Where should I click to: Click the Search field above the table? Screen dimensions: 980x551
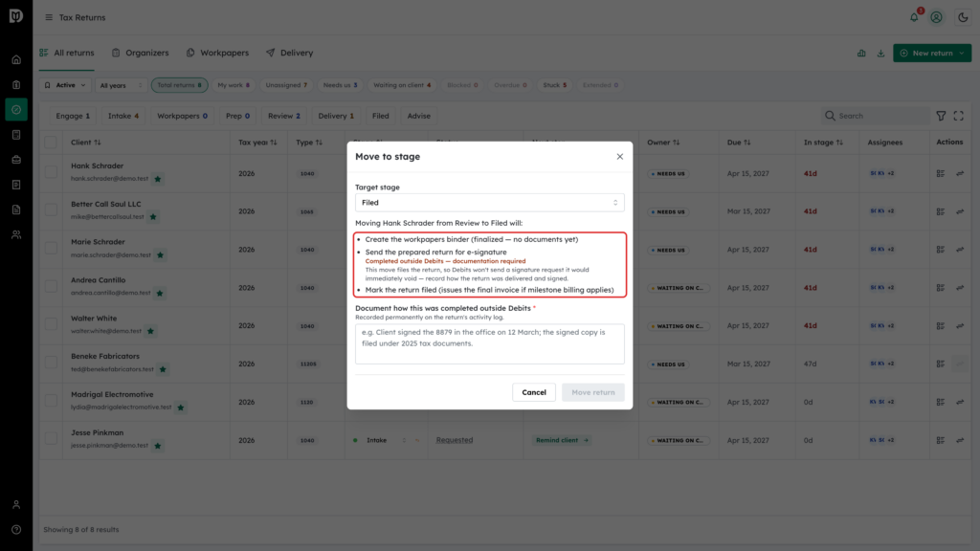coord(875,116)
